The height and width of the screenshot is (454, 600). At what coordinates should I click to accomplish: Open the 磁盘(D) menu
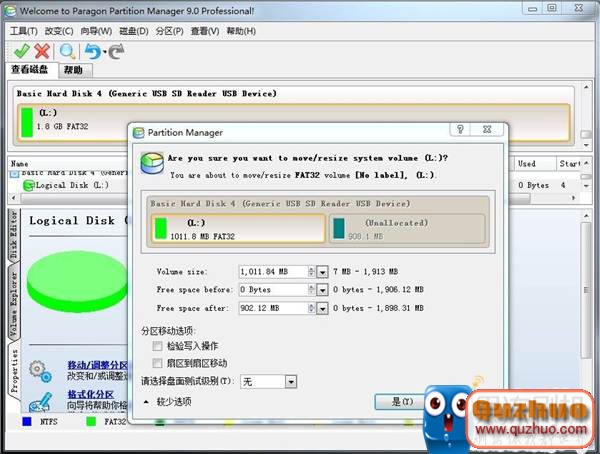coord(134,31)
